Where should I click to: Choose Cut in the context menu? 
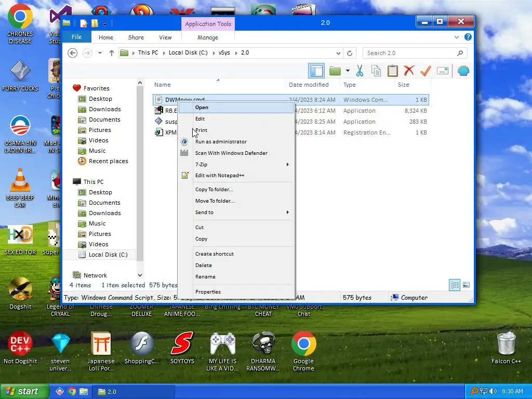coord(236,228)
